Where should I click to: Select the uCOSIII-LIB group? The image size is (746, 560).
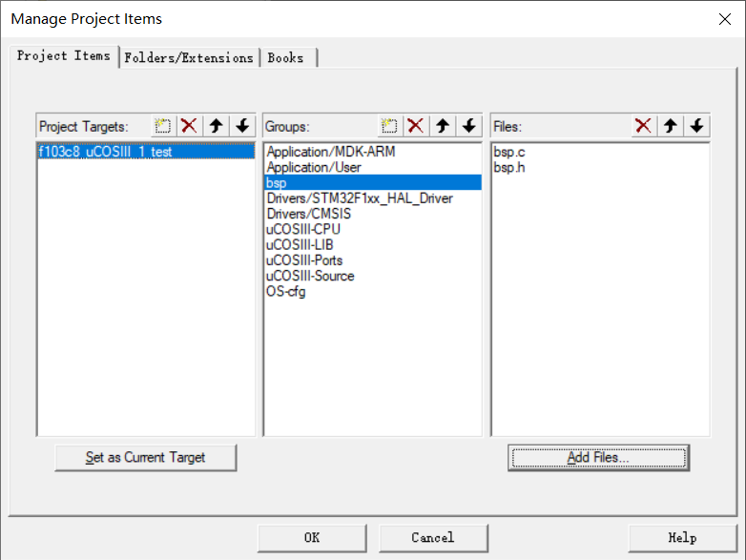pyautogui.click(x=373, y=245)
